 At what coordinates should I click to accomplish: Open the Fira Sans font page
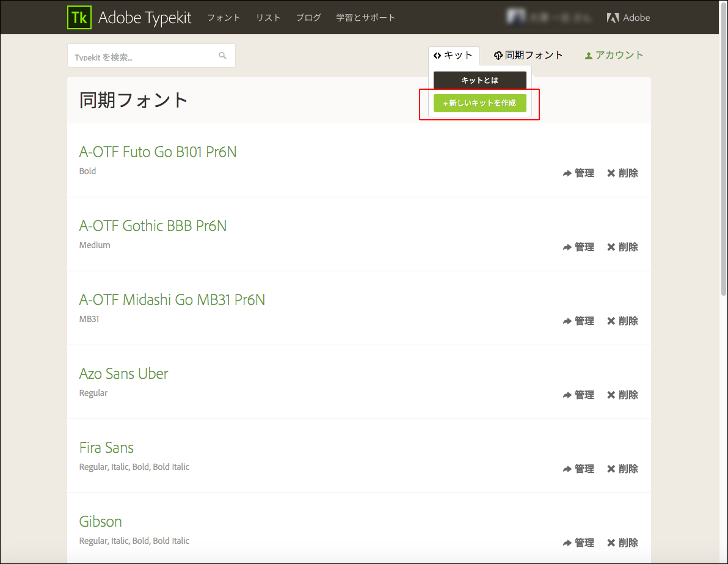[x=106, y=447]
